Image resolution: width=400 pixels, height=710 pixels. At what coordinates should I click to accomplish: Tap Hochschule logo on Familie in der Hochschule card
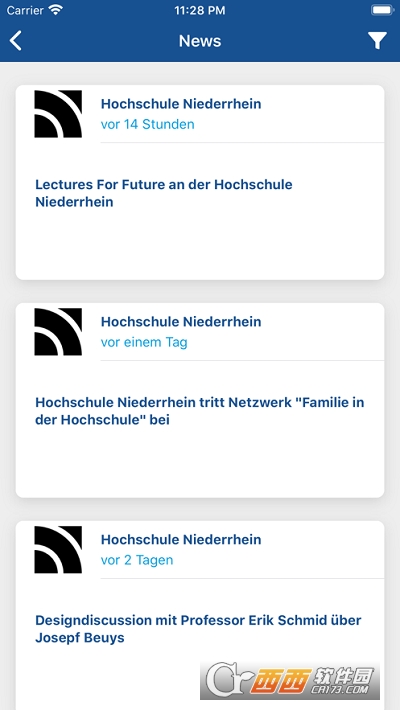pyautogui.click(x=58, y=332)
